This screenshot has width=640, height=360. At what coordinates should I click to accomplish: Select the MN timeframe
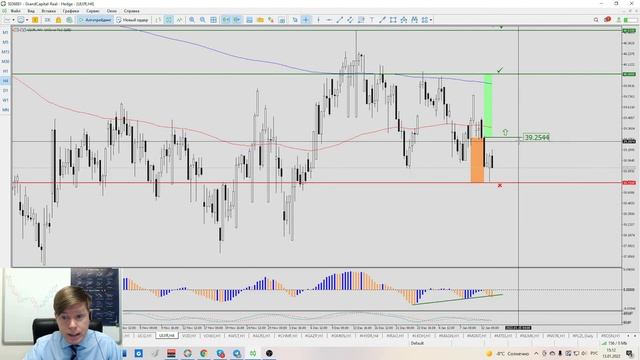point(5,110)
